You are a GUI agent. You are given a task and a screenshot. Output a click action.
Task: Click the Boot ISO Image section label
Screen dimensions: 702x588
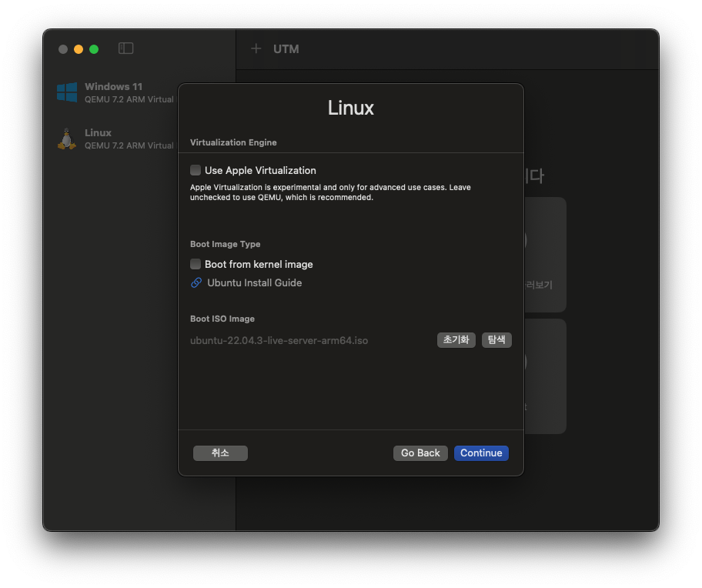222,319
